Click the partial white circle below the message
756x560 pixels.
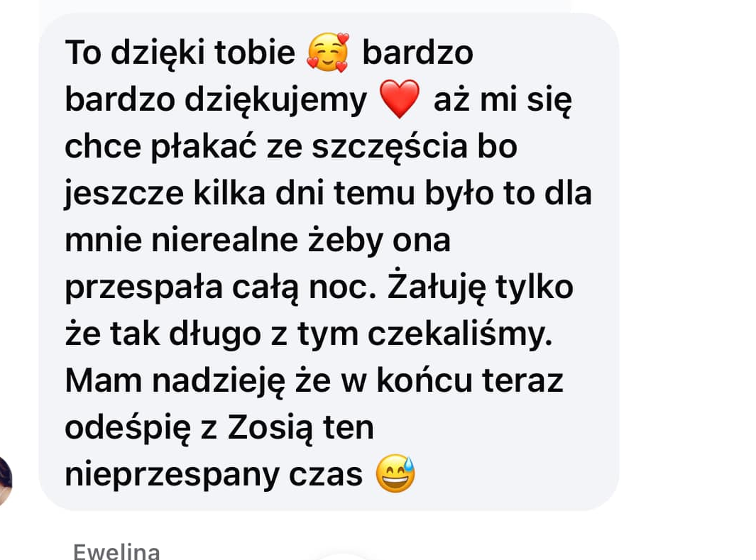pos(342,556)
